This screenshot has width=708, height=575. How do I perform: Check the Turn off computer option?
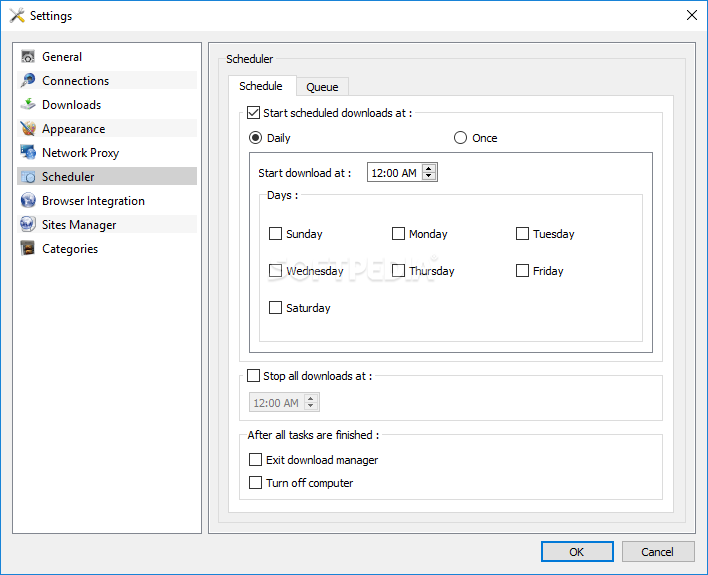(256, 483)
